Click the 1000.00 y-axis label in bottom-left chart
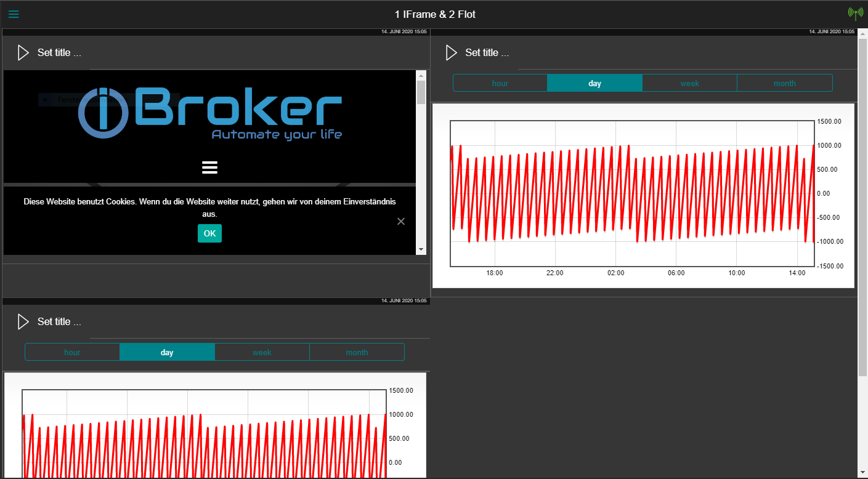This screenshot has width=868, height=479. click(x=400, y=415)
